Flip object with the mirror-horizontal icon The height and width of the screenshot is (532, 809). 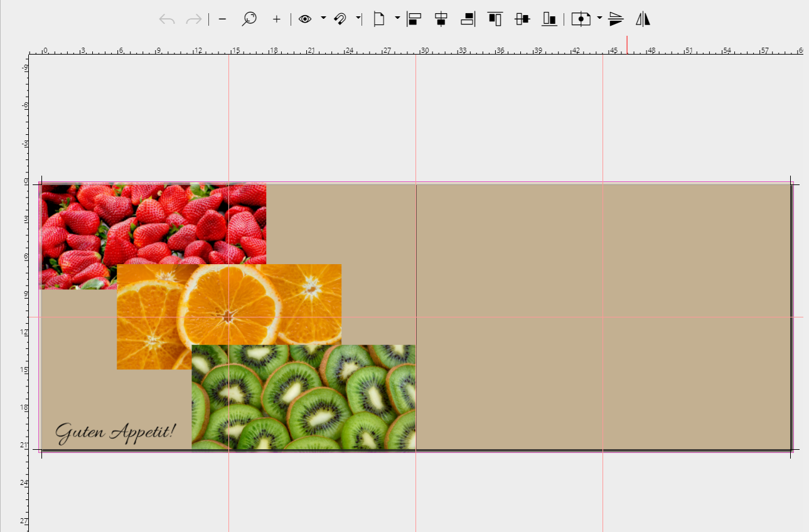tap(643, 19)
